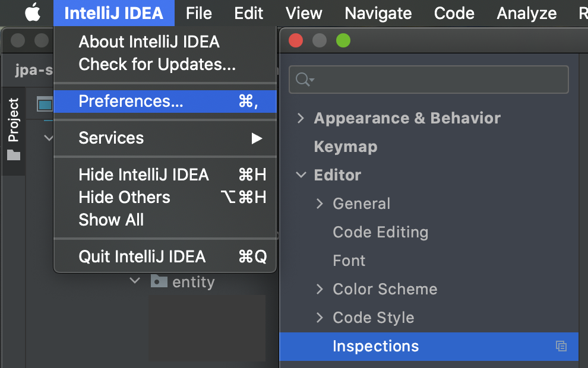Expand the Appearance & Behavior section

(x=300, y=118)
